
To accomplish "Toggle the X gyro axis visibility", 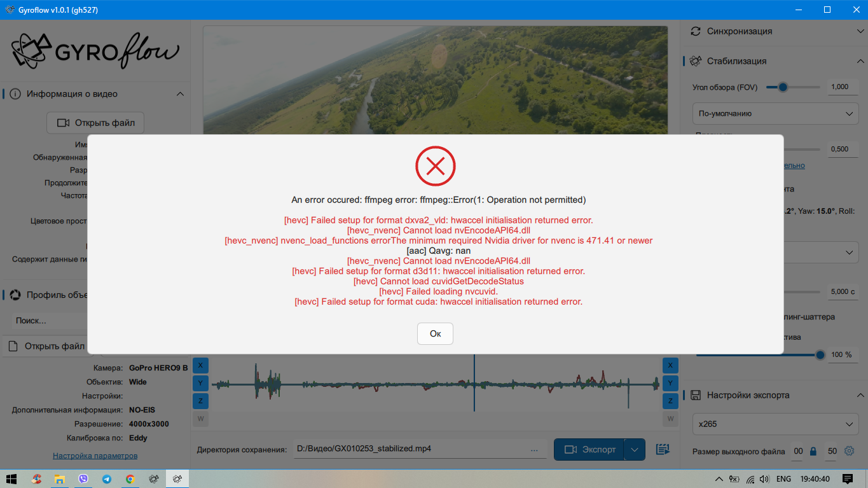I will click(x=200, y=365).
